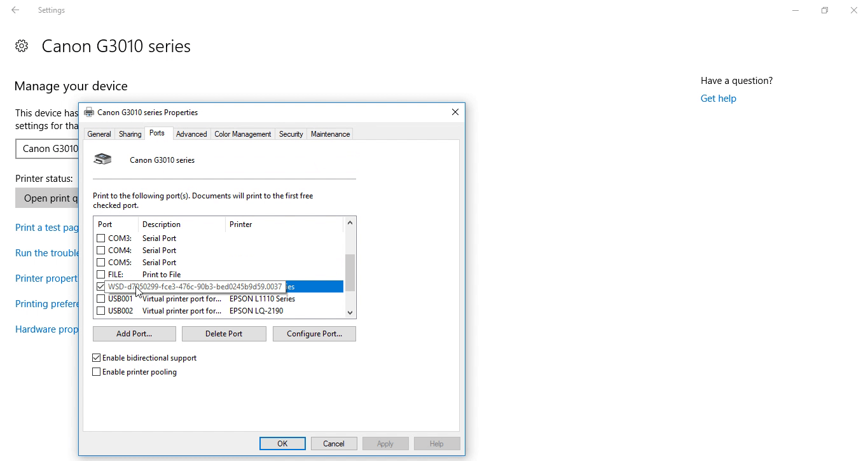
Task: Open Hardware properties link in Settings
Action: [x=47, y=329]
